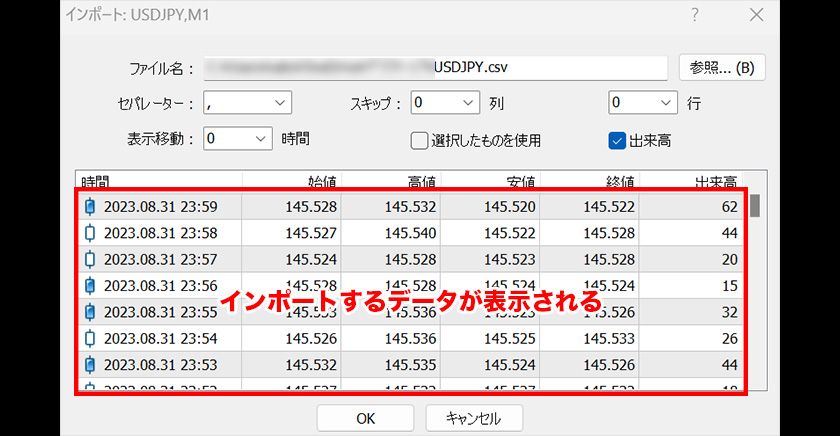Viewport: 840px width, 436px height.
Task: Uncheck the 出来高 checkbox
Action: [x=617, y=140]
